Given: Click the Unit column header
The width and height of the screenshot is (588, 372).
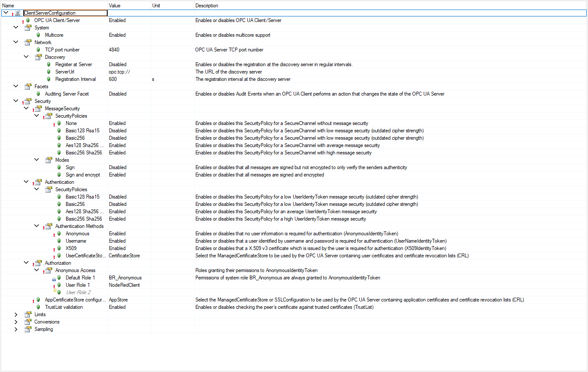Looking at the screenshot, I should [173, 6].
